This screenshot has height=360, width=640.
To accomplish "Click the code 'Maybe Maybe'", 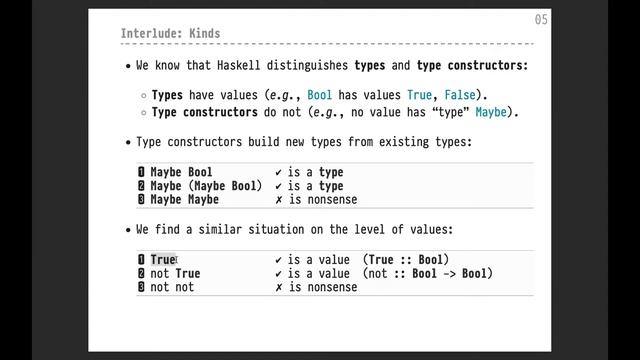I will click(184, 200).
